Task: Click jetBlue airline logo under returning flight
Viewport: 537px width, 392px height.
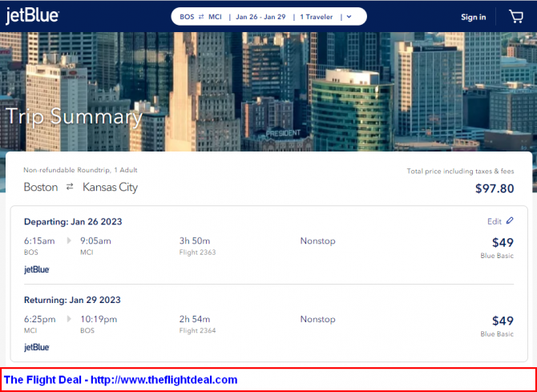Action: pyautogui.click(x=37, y=347)
